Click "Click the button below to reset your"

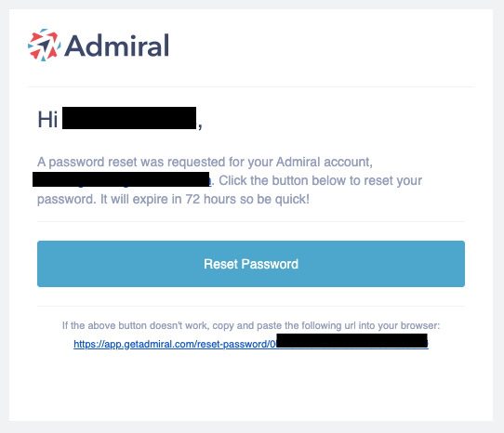coord(320,180)
